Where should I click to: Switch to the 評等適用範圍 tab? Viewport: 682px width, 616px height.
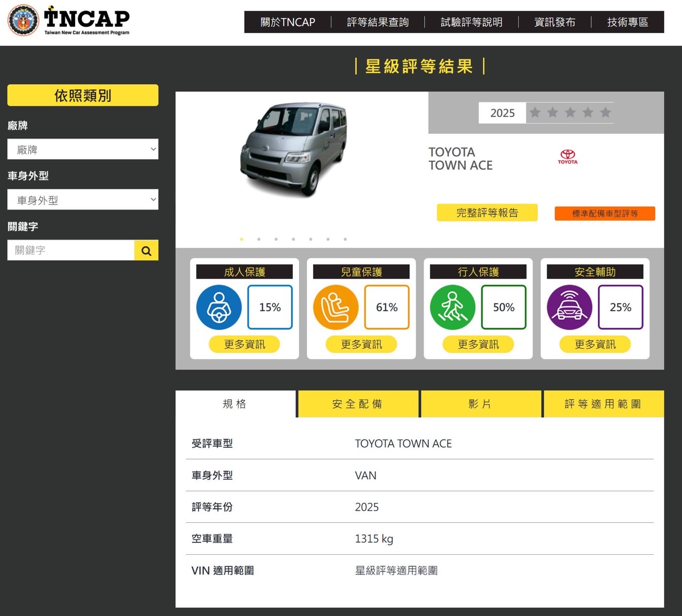[603, 404]
